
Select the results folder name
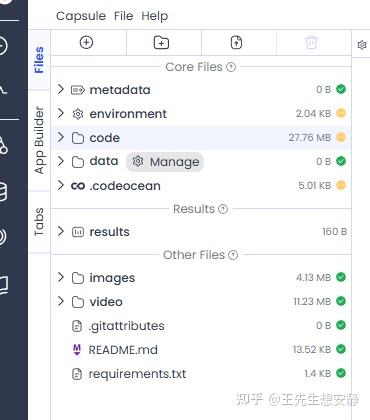(109, 232)
